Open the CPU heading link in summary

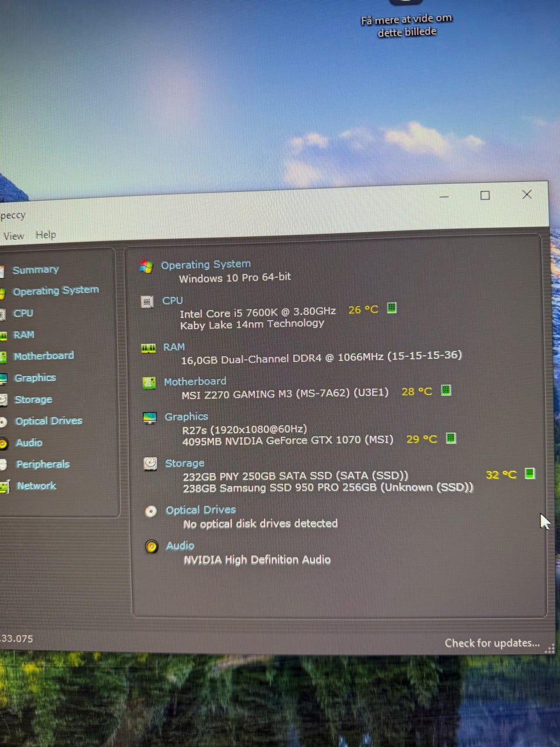[x=173, y=301]
